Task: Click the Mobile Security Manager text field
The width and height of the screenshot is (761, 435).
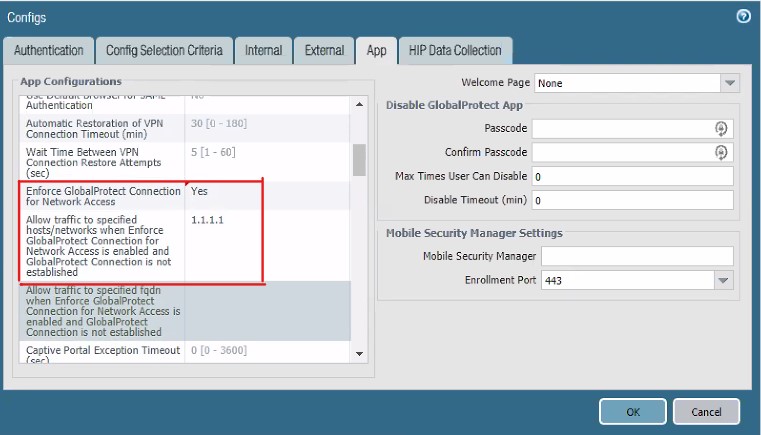Action: (x=636, y=257)
